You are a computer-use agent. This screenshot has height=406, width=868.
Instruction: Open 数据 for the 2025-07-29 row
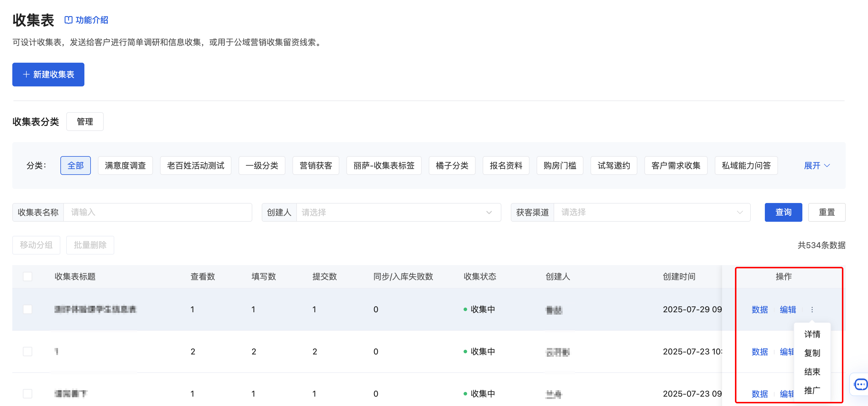pyautogui.click(x=760, y=309)
